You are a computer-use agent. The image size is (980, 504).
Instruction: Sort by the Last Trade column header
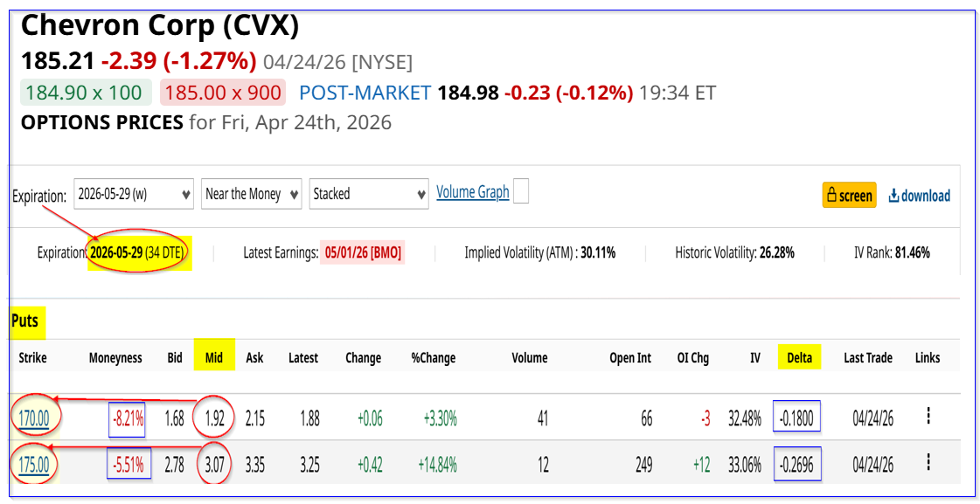(x=867, y=357)
